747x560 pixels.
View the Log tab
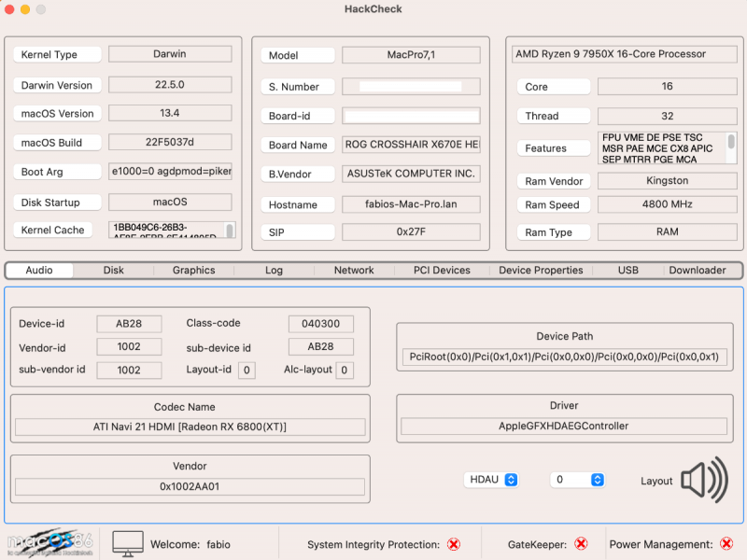(x=274, y=270)
